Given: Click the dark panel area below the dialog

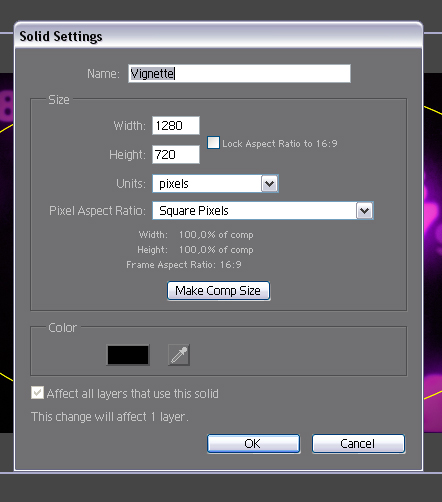Looking at the screenshot, I should click(x=221, y=487).
